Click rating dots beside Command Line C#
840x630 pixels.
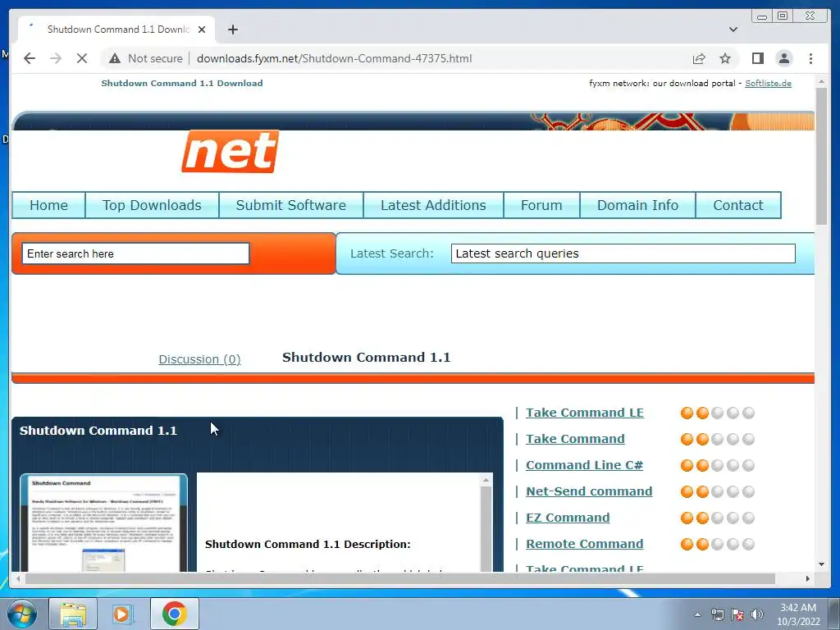717,465
